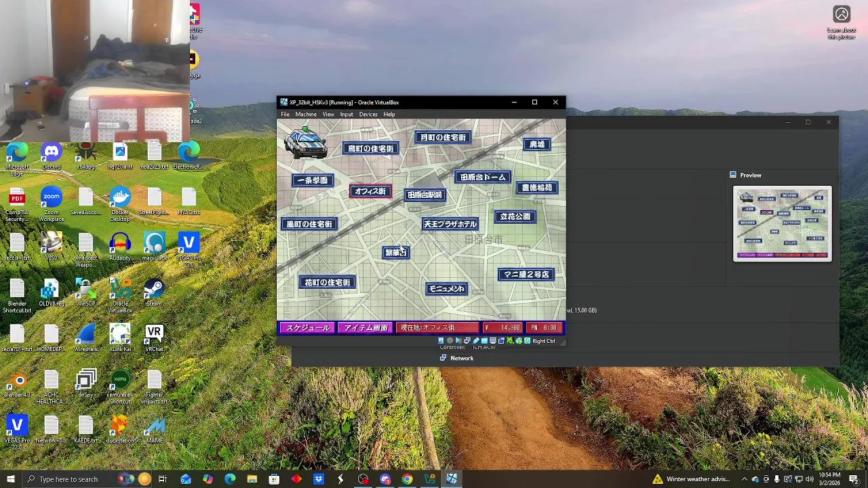
Task: Open Dropbox from the taskbar
Action: pyautogui.click(x=319, y=479)
